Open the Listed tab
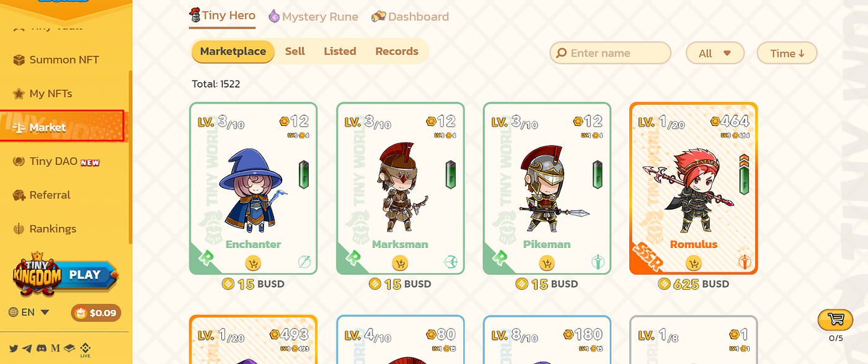868x364 pixels. click(340, 51)
